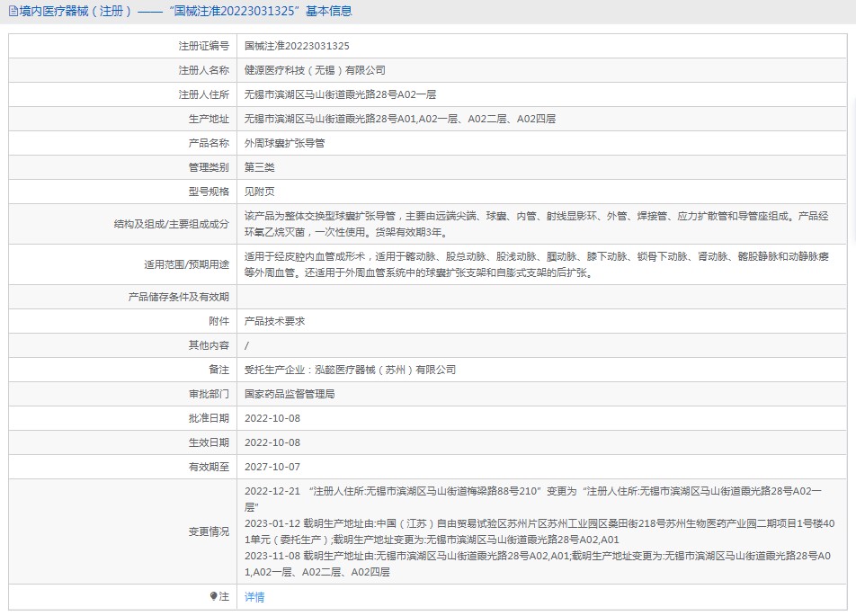The image size is (856, 616).
Task: Click the 产品技术要求 attachment value
Action: (274, 321)
